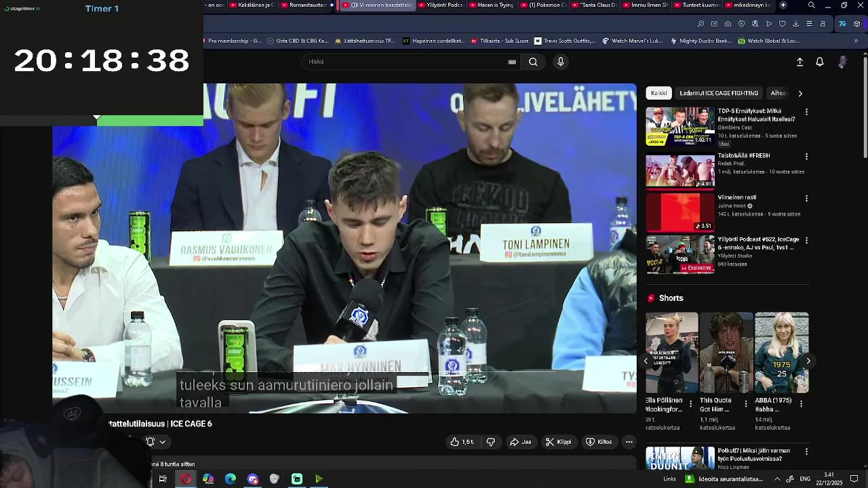Viewport: 868px width, 488px height.
Task: Open Watch Global & Loc... bookmark
Action: (768, 41)
